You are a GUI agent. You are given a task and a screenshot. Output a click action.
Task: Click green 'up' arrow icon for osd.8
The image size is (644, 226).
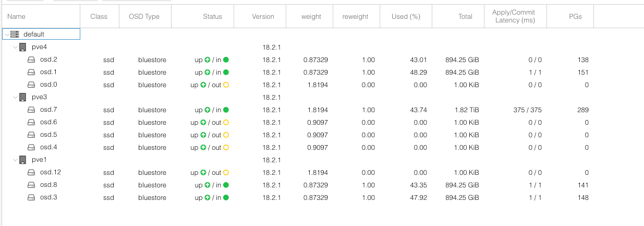[x=207, y=185]
